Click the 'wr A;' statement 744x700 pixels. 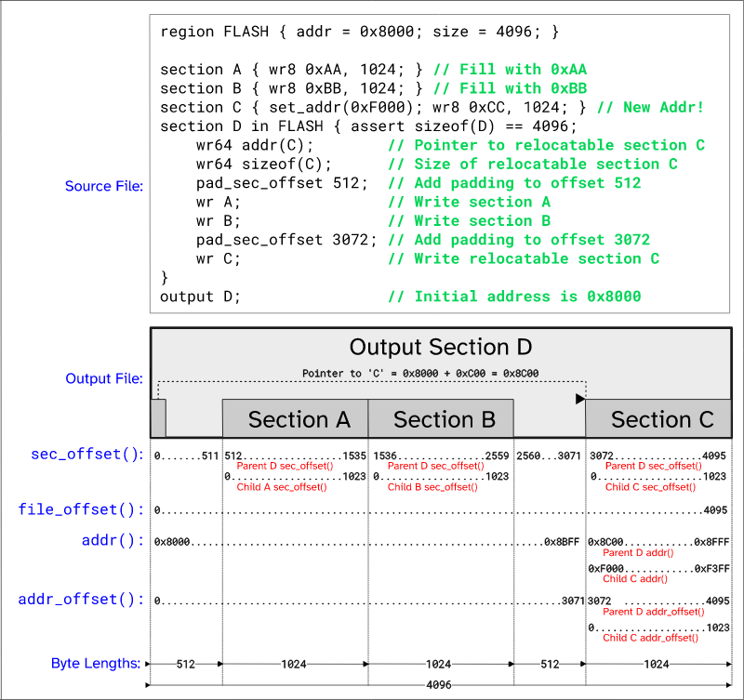pos(219,202)
